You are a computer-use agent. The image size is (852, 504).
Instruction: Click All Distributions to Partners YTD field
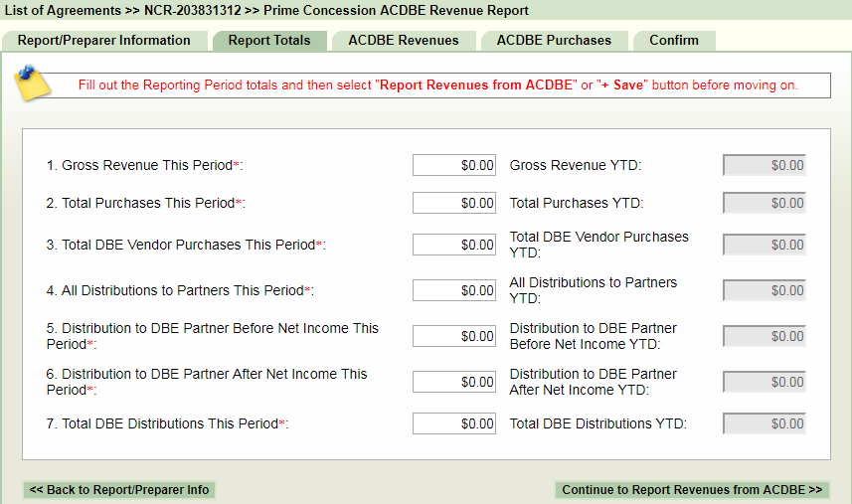[x=764, y=290]
